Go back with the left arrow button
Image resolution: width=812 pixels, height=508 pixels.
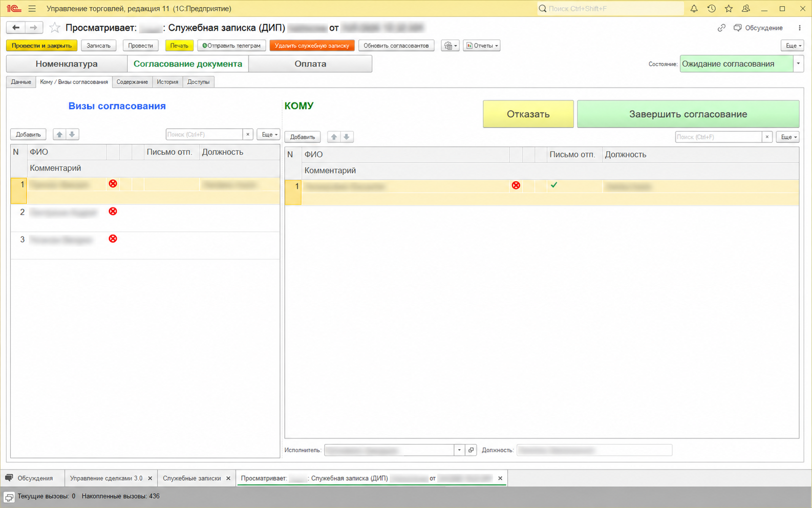pyautogui.click(x=16, y=28)
